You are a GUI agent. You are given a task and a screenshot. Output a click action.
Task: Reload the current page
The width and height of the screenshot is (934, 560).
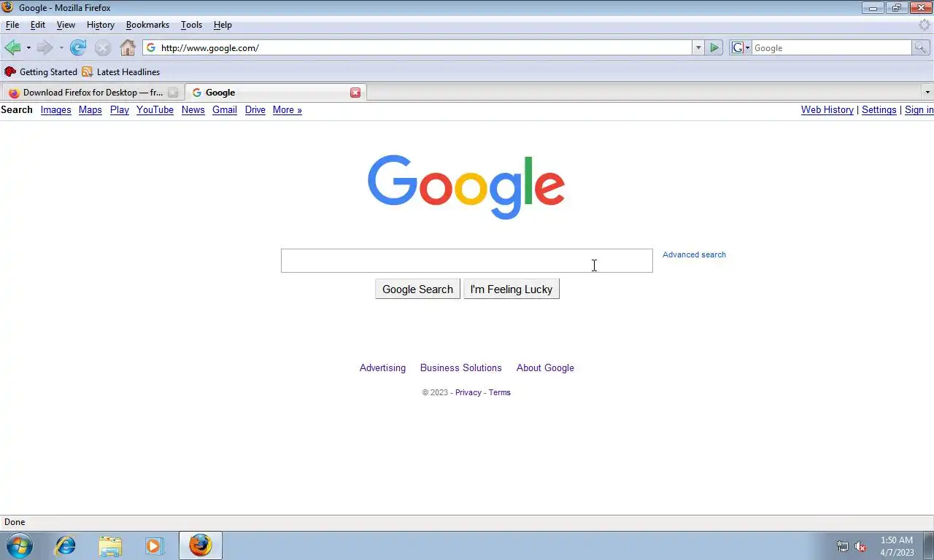[78, 48]
